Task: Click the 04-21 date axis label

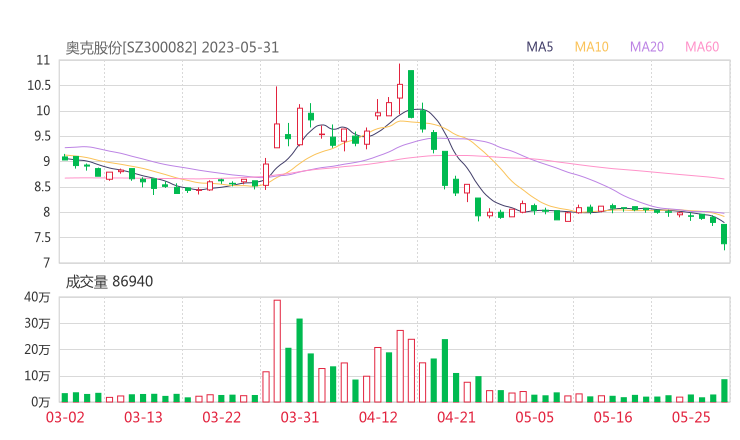Action: pos(456,417)
